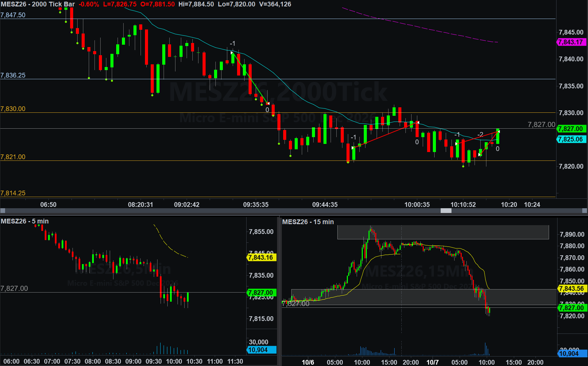Select the 7,821.00 orange level label
The image size is (588, 366).
coord(13,157)
